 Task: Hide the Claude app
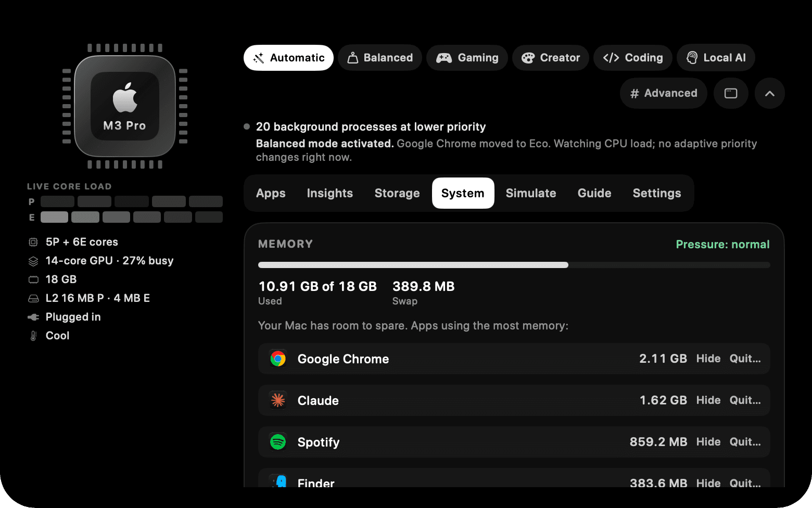[x=708, y=400]
